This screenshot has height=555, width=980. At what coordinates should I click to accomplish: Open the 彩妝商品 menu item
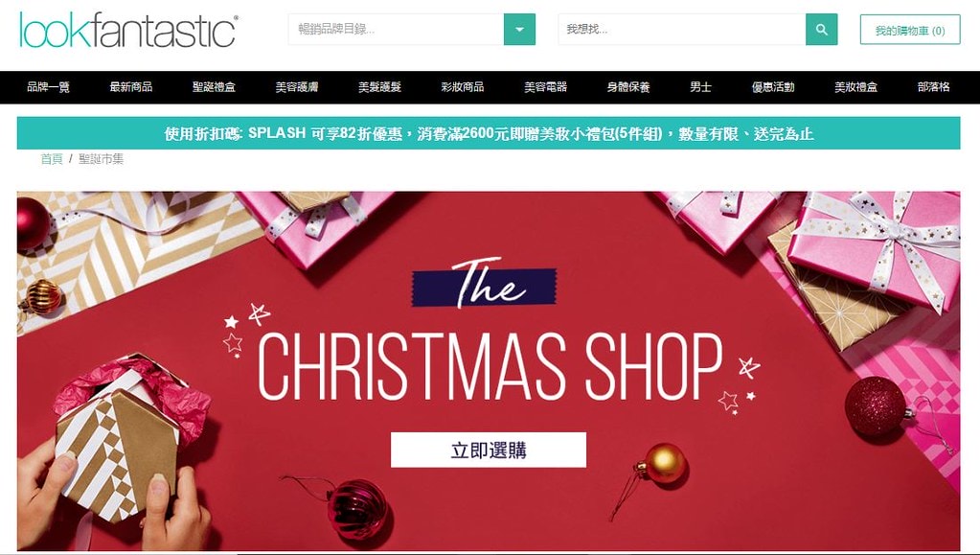click(x=463, y=87)
